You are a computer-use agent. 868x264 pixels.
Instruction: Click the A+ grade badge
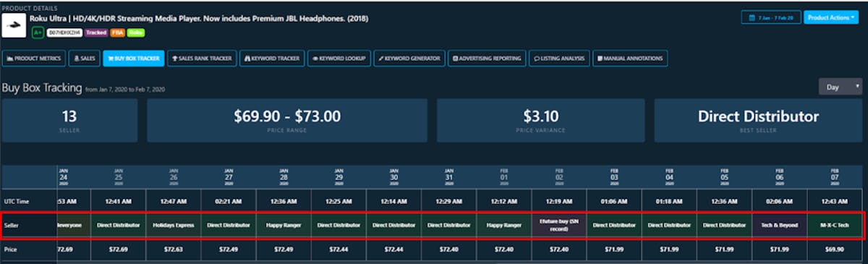click(x=38, y=33)
